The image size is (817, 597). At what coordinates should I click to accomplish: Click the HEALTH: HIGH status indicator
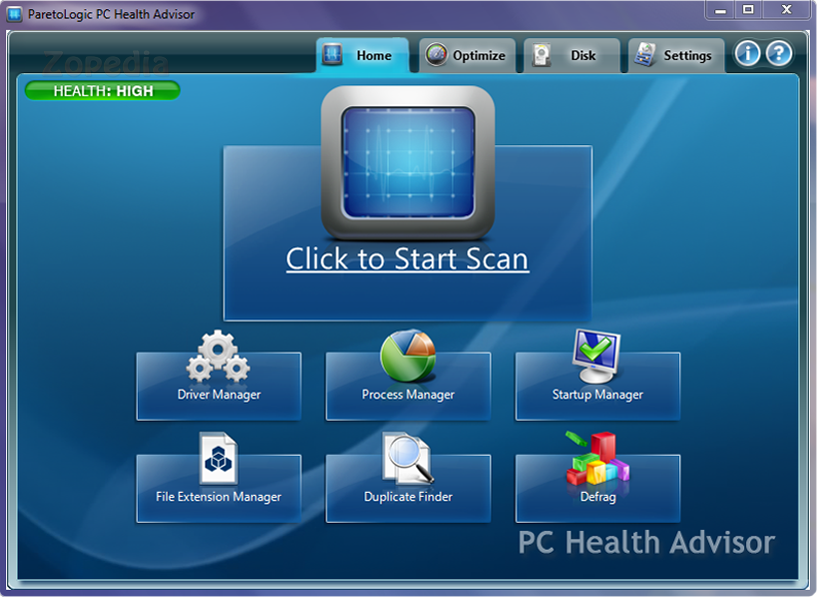pyautogui.click(x=103, y=91)
